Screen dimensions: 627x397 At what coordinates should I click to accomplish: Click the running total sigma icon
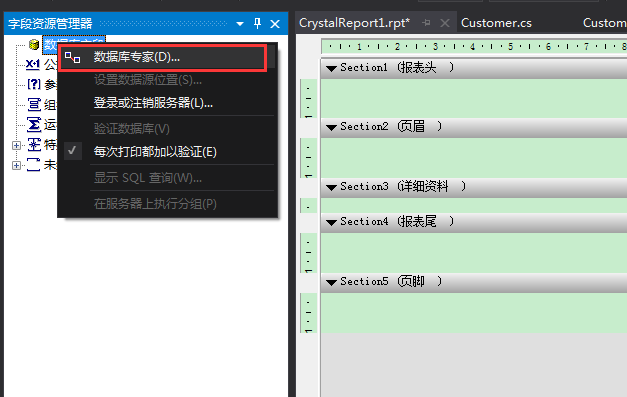pos(34,125)
